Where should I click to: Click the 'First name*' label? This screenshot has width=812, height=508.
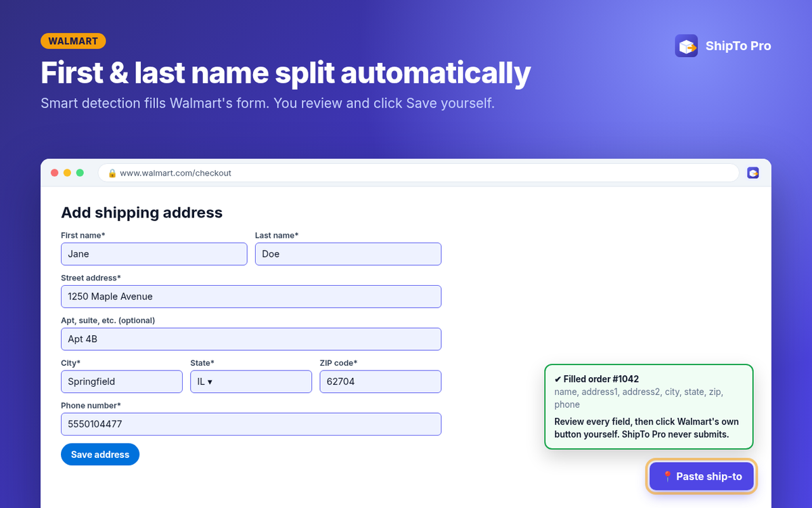(83, 235)
